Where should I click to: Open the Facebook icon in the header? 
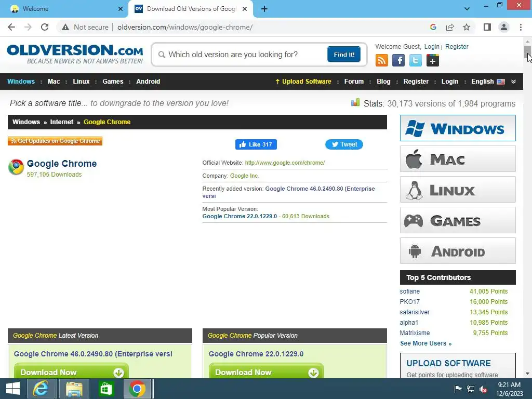point(398,60)
